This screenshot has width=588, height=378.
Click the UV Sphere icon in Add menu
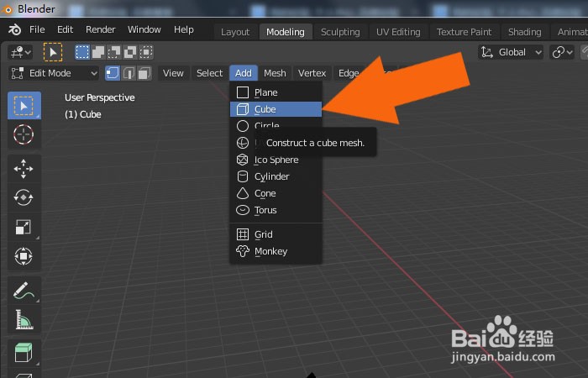[x=243, y=143]
